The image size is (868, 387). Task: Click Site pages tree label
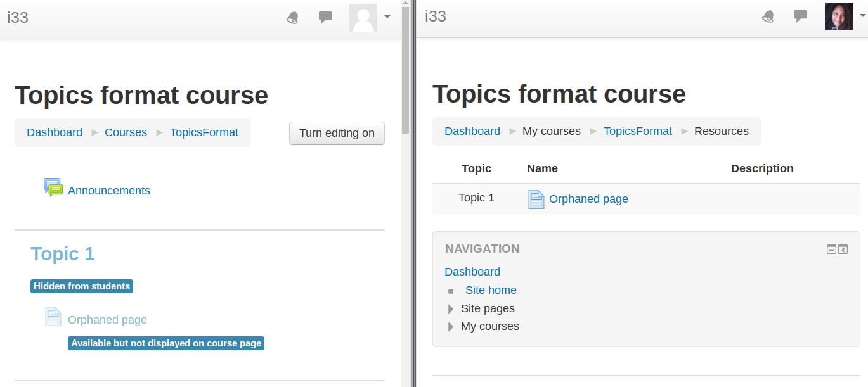coord(488,308)
